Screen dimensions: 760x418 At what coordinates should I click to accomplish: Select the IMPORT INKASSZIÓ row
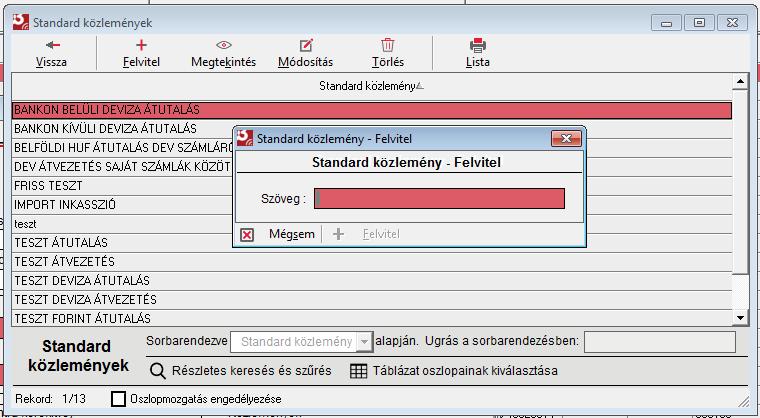[372, 205]
